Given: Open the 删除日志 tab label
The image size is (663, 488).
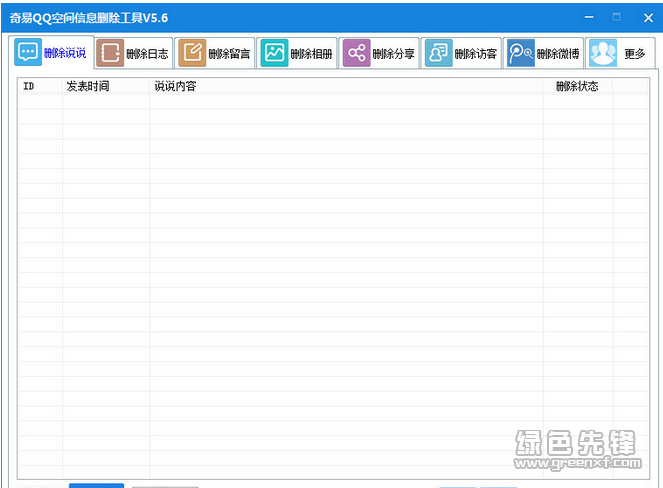Looking at the screenshot, I should tap(147, 54).
